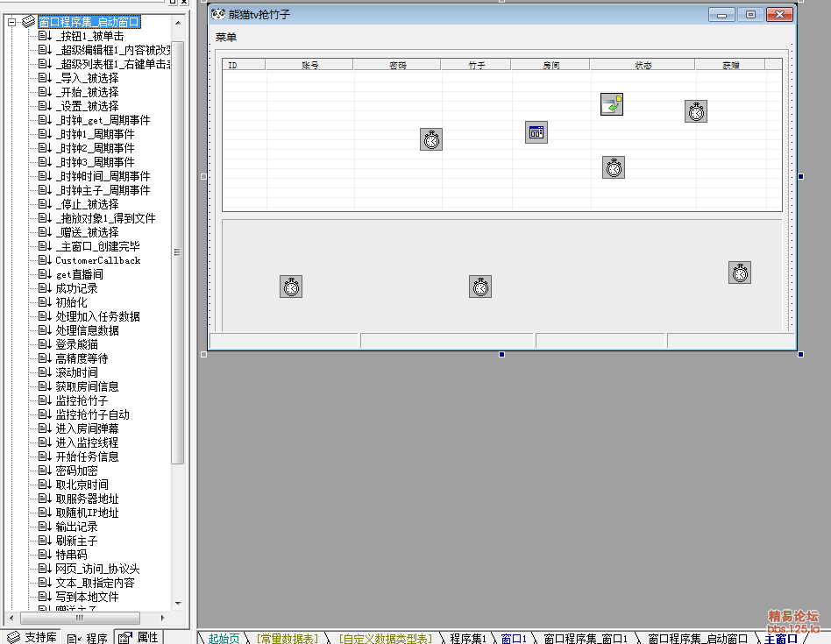This screenshot has width=831, height=644.
Task: Select the timer near the 获赠 column header
Action: click(x=696, y=111)
